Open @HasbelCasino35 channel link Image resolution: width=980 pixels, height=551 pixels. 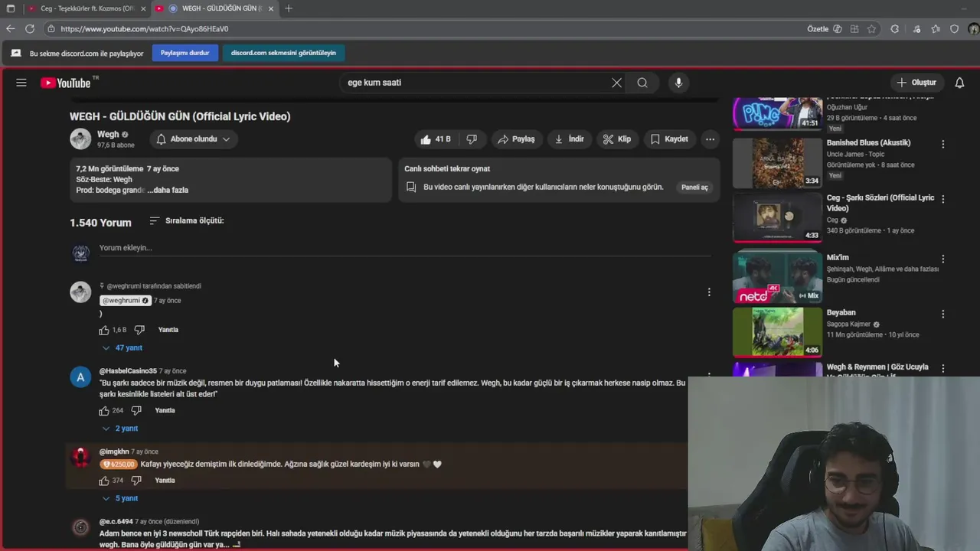(128, 371)
